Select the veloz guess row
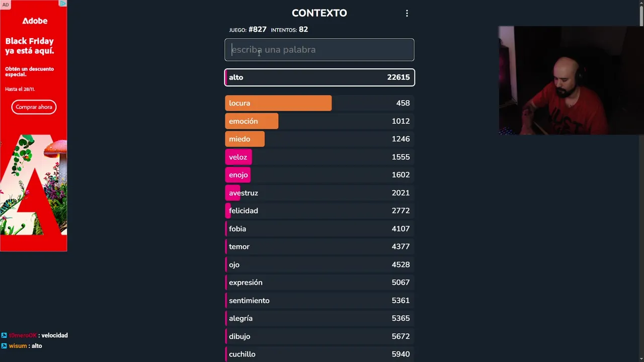 (x=319, y=157)
